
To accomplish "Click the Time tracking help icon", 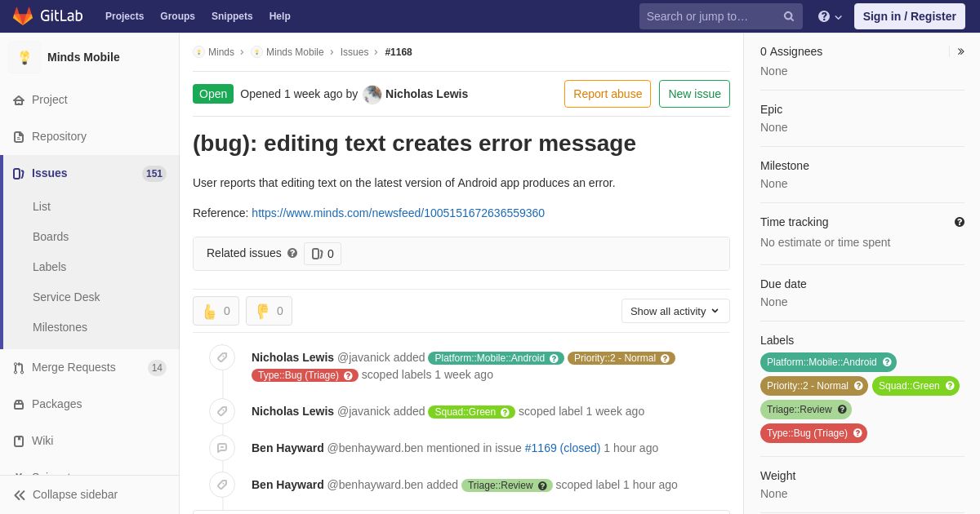I will coord(960,222).
